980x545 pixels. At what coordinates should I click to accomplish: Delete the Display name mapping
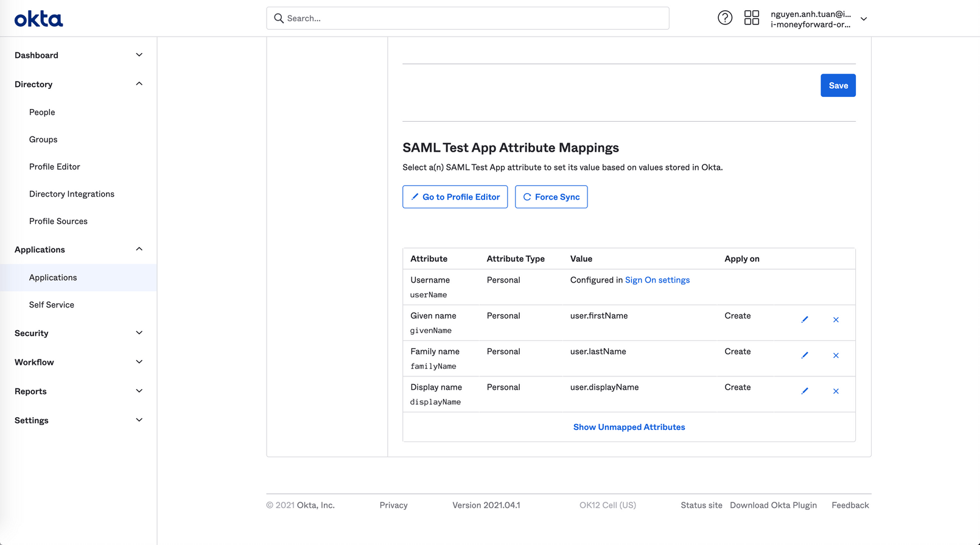[836, 391]
